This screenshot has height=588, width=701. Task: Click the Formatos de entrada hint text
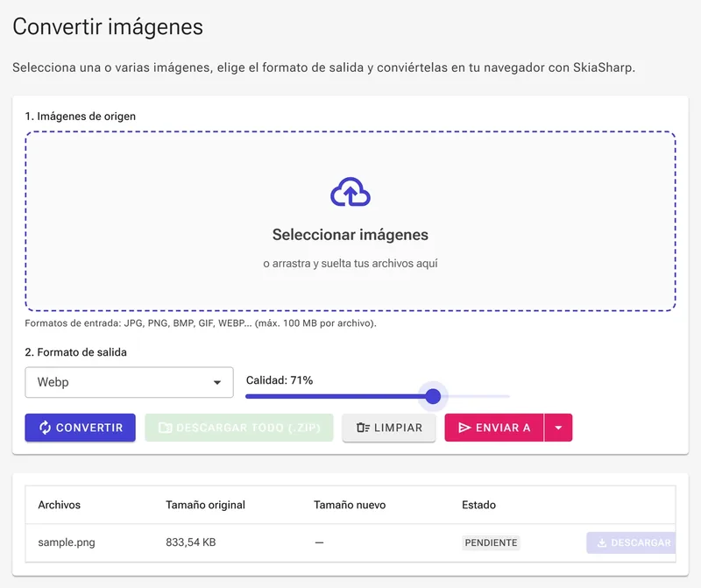pyautogui.click(x=201, y=322)
